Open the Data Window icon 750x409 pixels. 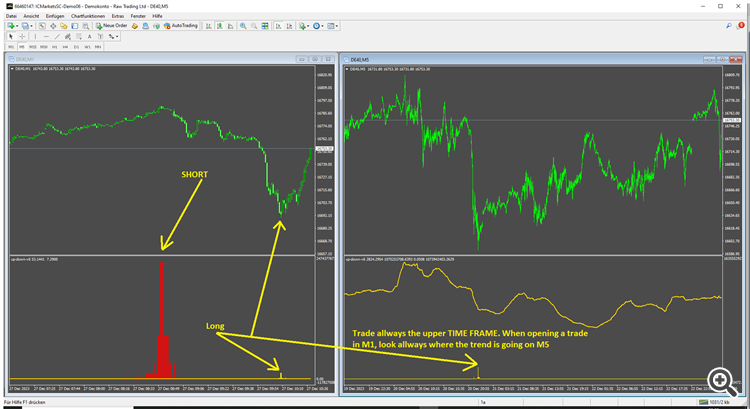pos(53,26)
